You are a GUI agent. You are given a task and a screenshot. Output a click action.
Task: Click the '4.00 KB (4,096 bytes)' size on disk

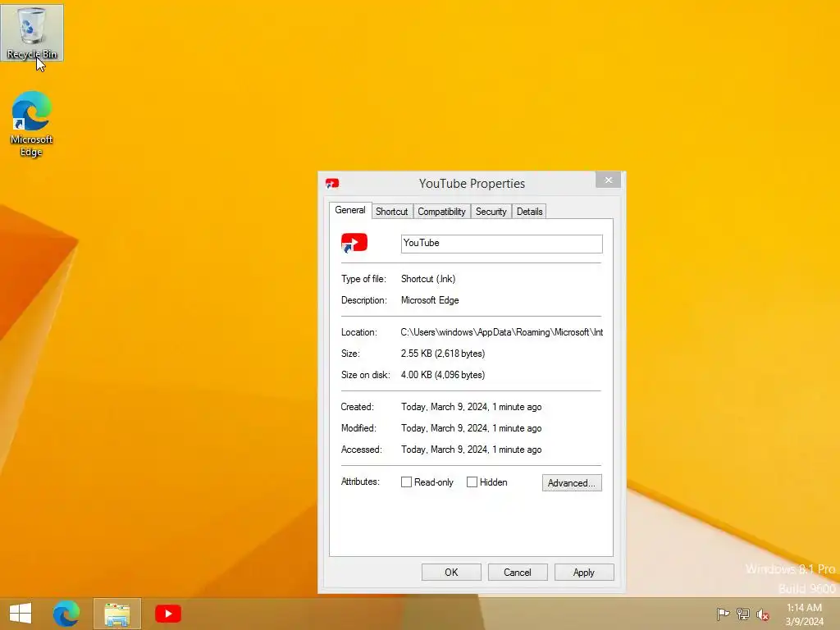pyautogui.click(x=442, y=375)
